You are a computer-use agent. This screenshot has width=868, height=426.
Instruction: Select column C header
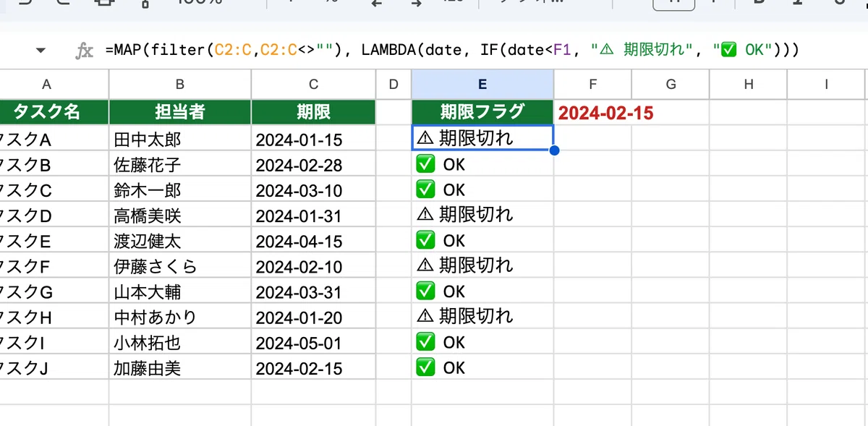click(314, 85)
